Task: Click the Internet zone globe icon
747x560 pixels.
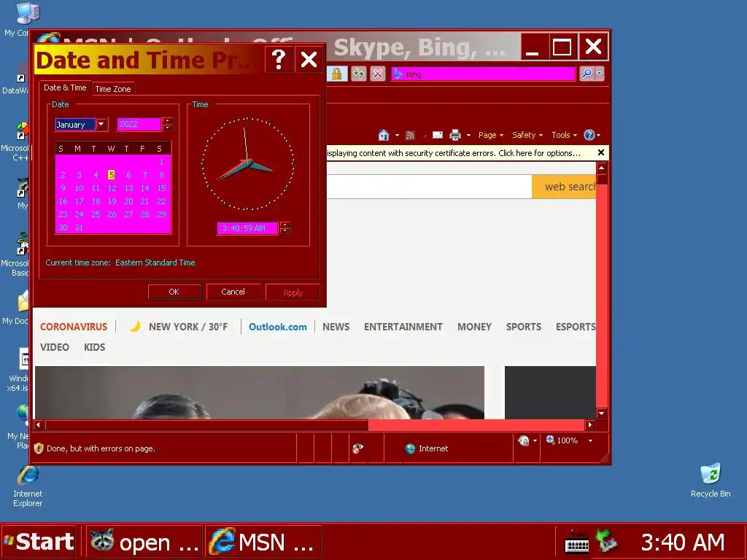Action: [410, 448]
